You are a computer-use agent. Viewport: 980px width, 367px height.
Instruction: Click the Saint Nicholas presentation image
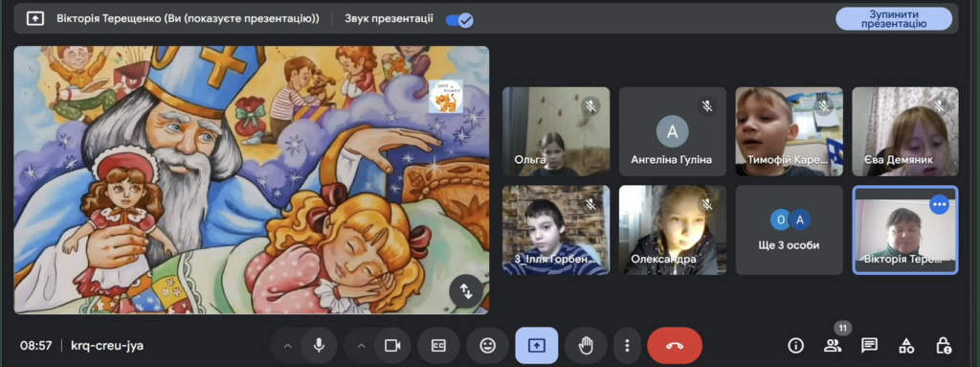tap(252, 180)
